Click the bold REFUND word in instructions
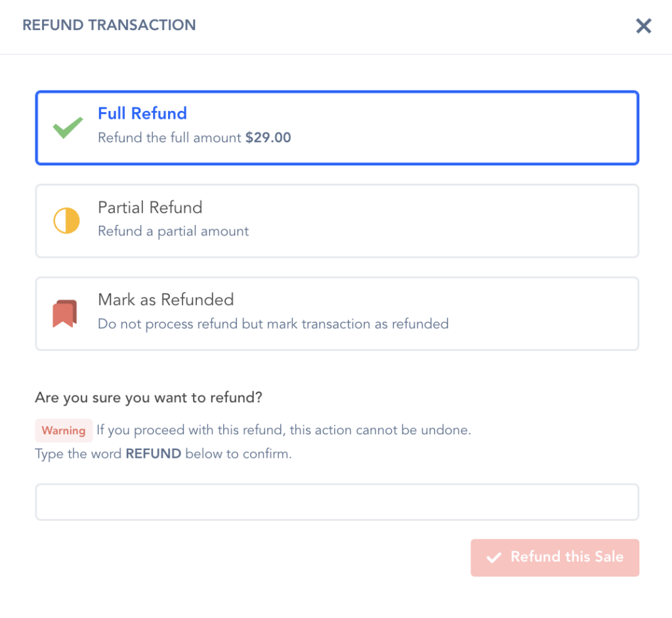Screen dimensions: 672x618 tap(153, 454)
